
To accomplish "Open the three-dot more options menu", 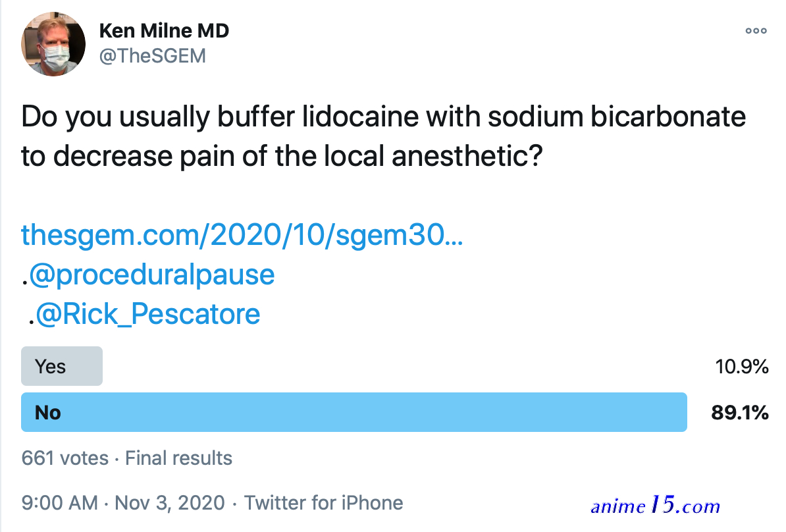I will coord(756,30).
